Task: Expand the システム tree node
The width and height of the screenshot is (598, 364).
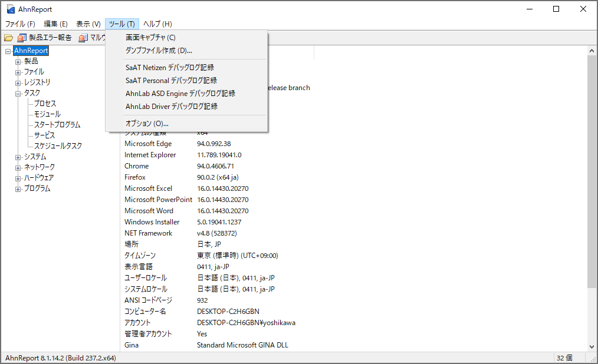Action: [18, 157]
